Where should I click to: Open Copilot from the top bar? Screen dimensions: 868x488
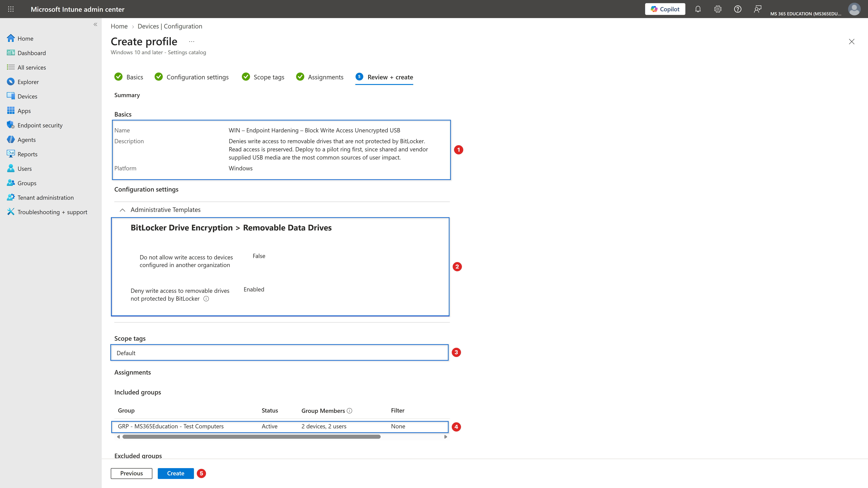coord(665,9)
